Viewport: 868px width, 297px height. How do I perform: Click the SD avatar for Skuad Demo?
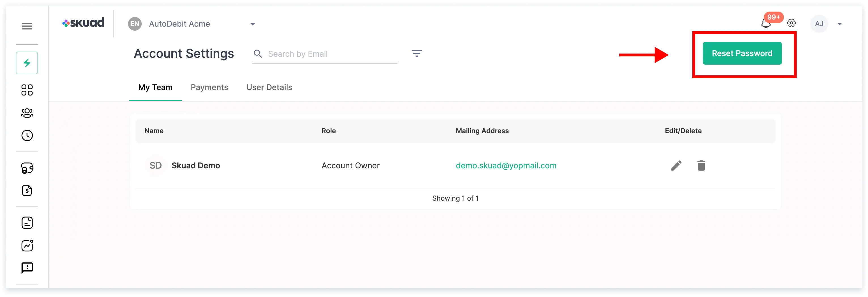coord(155,166)
